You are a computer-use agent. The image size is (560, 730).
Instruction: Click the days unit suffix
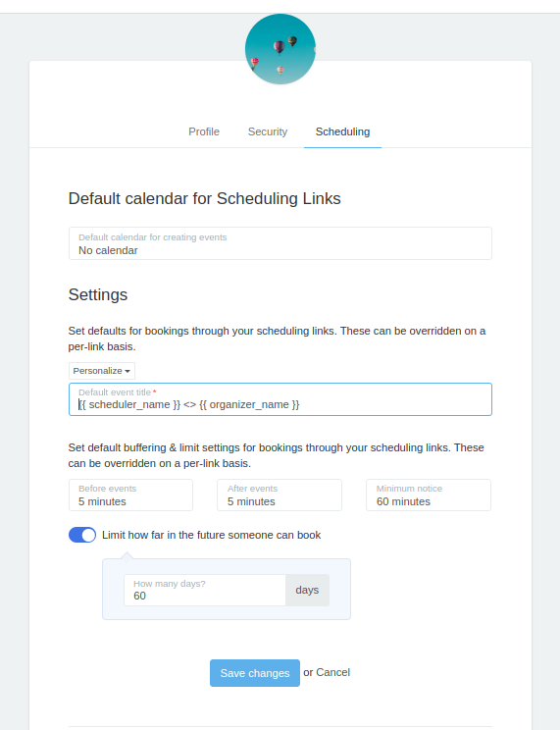pyautogui.click(x=307, y=590)
